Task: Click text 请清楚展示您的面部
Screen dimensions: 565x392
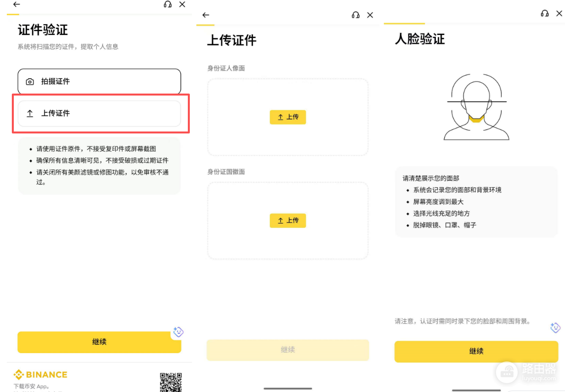Action: point(431,178)
